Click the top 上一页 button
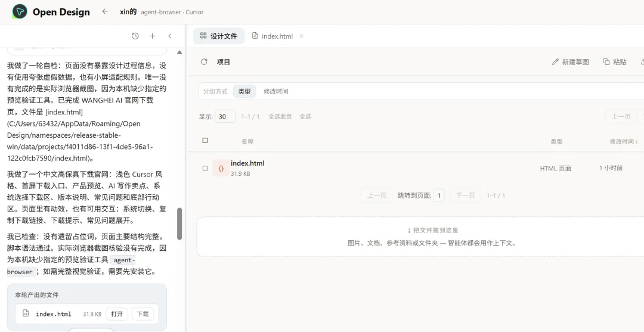This screenshot has width=644, height=332. point(621,117)
